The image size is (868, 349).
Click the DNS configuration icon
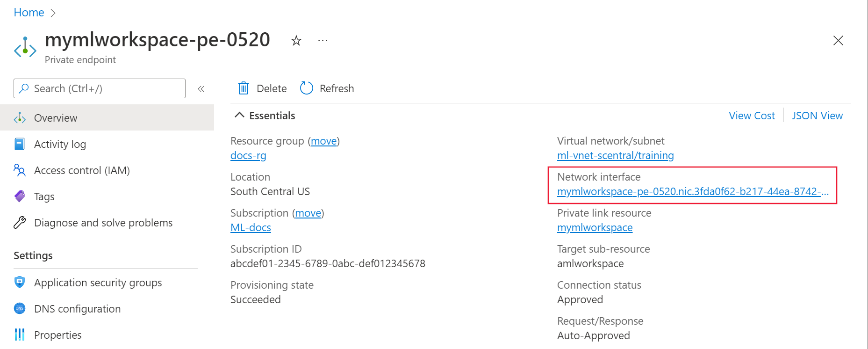coord(20,309)
